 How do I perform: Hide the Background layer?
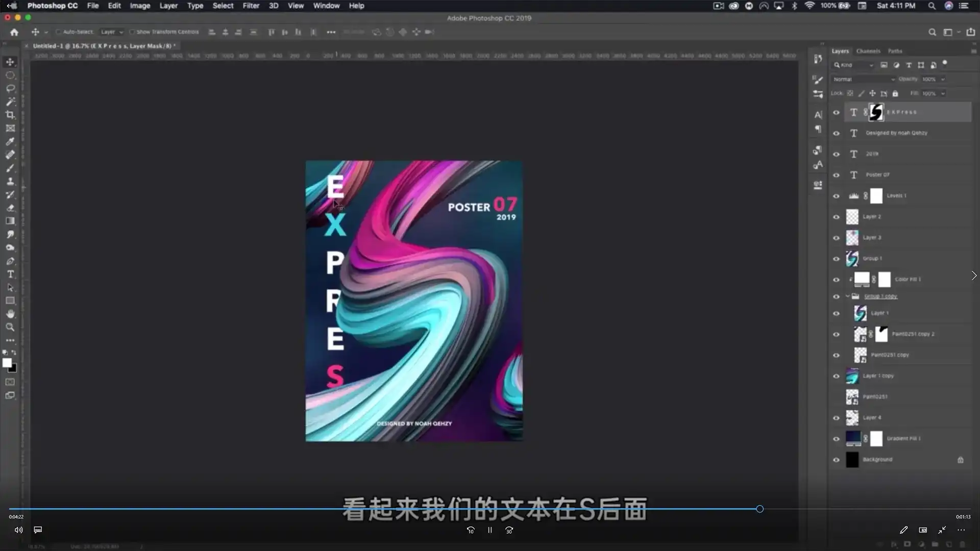point(836,459)
